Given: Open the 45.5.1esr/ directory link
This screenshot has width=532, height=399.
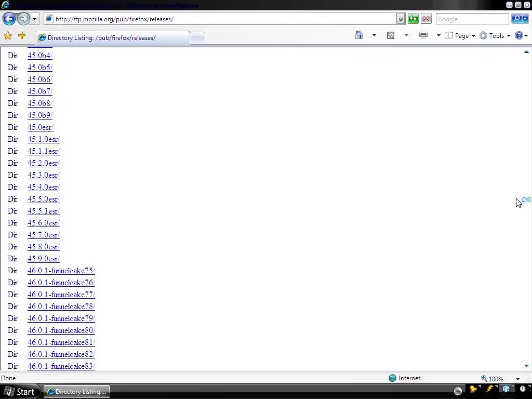Looking at the screenshot, I should (x=44, y=211).
